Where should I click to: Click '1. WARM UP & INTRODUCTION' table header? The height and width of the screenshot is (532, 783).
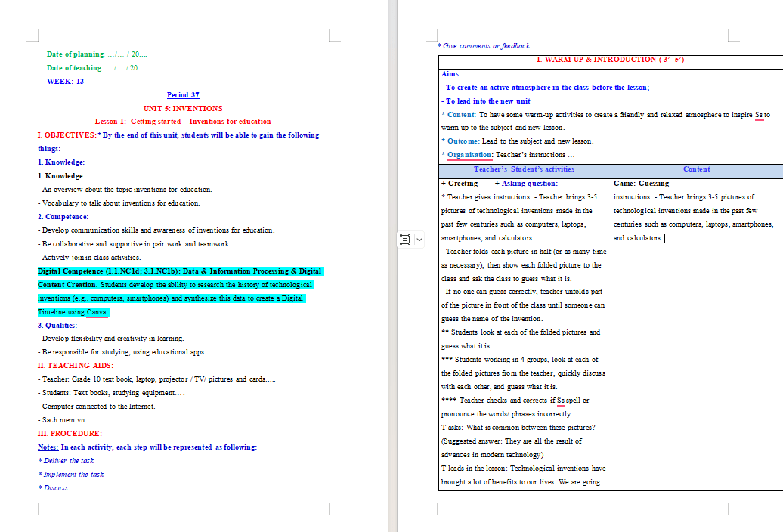[x=610, y=60]
